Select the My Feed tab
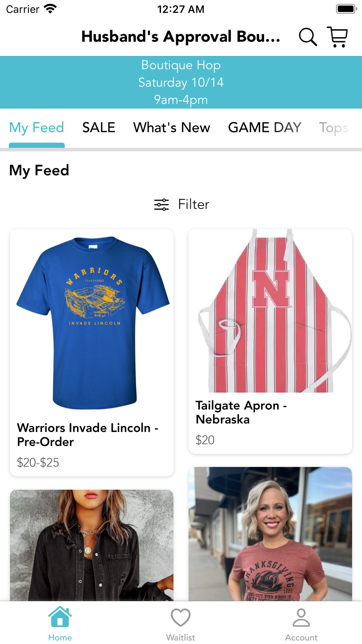 [x=37, y=127]
